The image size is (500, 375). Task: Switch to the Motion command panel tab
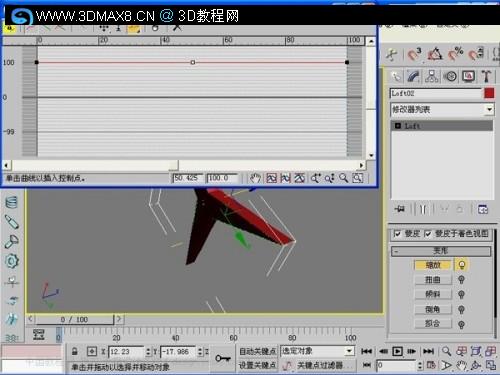point(450,76)
